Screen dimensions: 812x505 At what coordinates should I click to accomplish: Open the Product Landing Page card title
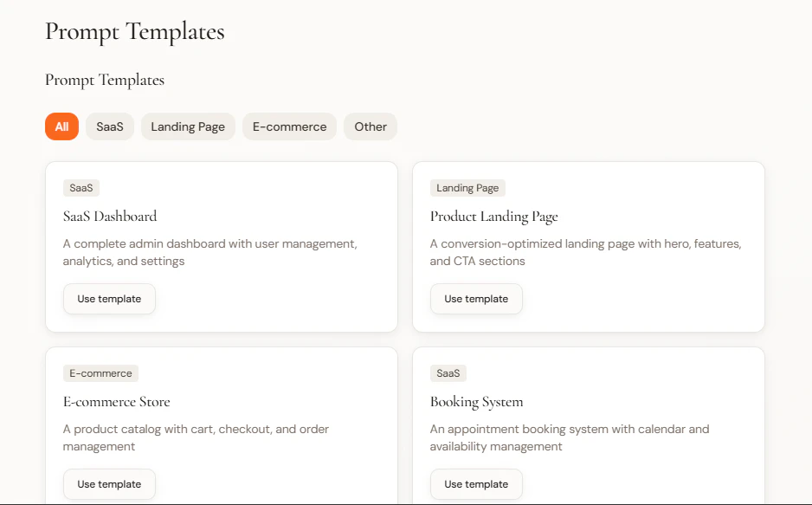pyautogui.click(x=493, y=216)
